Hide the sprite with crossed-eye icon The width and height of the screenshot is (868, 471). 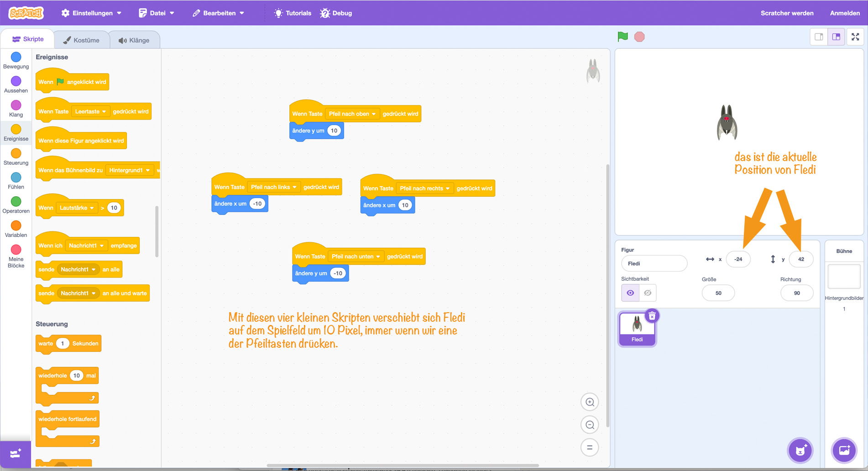click(x=648, y=293)
